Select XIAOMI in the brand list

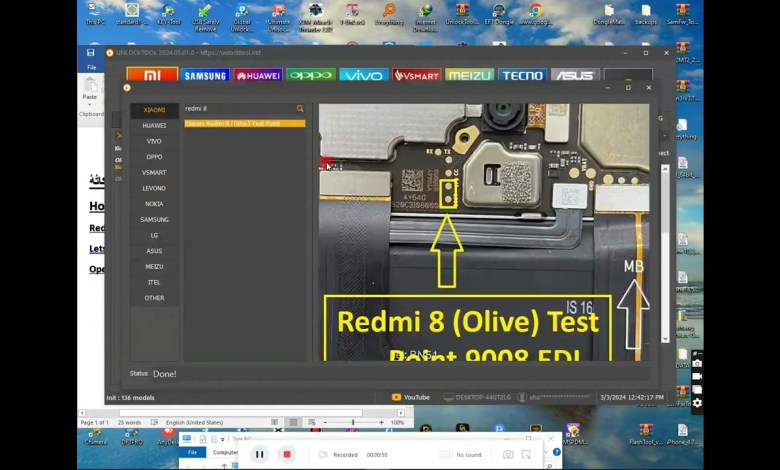(154, 110)
